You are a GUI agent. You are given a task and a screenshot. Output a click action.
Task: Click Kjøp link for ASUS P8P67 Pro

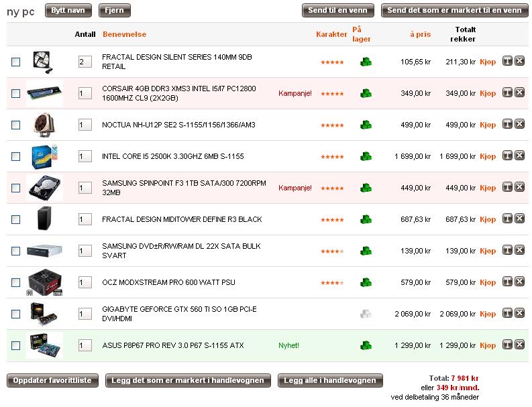click(488, 345)
